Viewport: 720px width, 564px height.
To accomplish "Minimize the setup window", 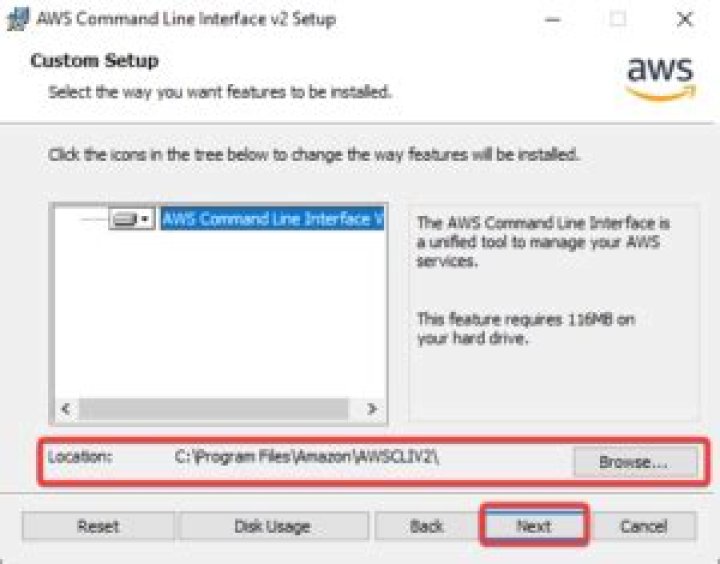I will (553, 19).
